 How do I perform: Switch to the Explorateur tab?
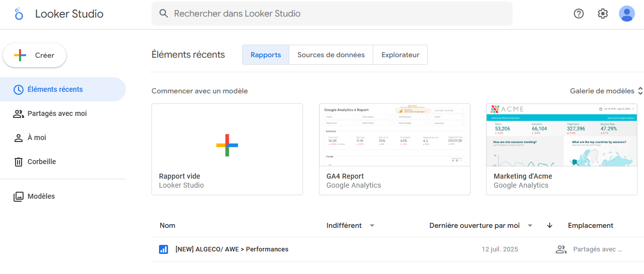point(400,55)
